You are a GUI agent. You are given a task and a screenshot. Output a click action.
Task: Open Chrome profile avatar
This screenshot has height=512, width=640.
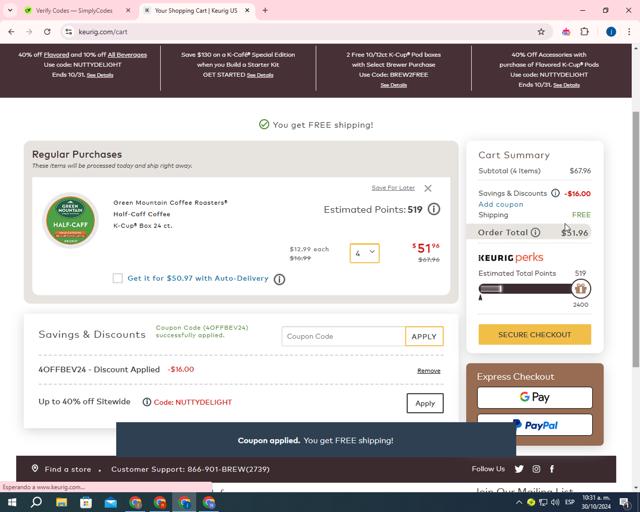(x=611, y=32)
